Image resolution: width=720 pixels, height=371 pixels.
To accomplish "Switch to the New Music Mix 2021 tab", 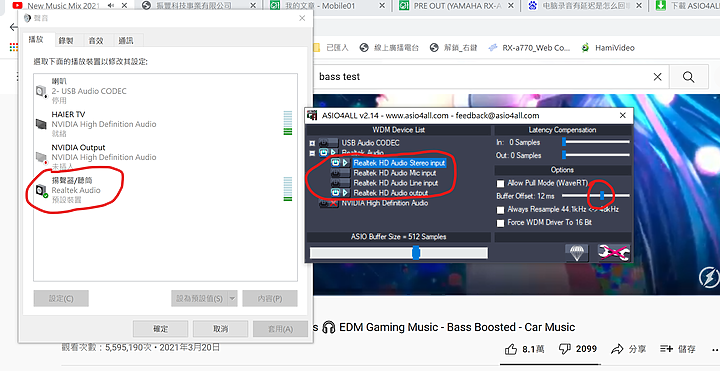I will [63, 6].
